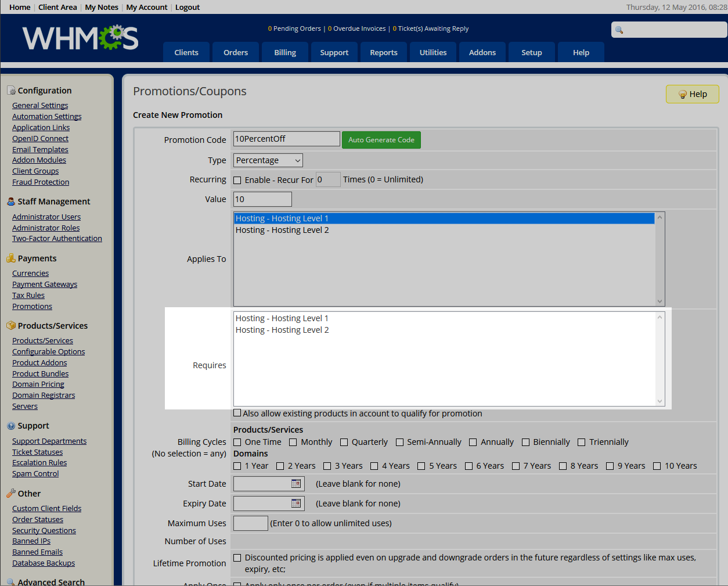Viewport: 728px width, 586px height.
Task: Check the Monthly billing cycle box
Action: tap(293, 443)
